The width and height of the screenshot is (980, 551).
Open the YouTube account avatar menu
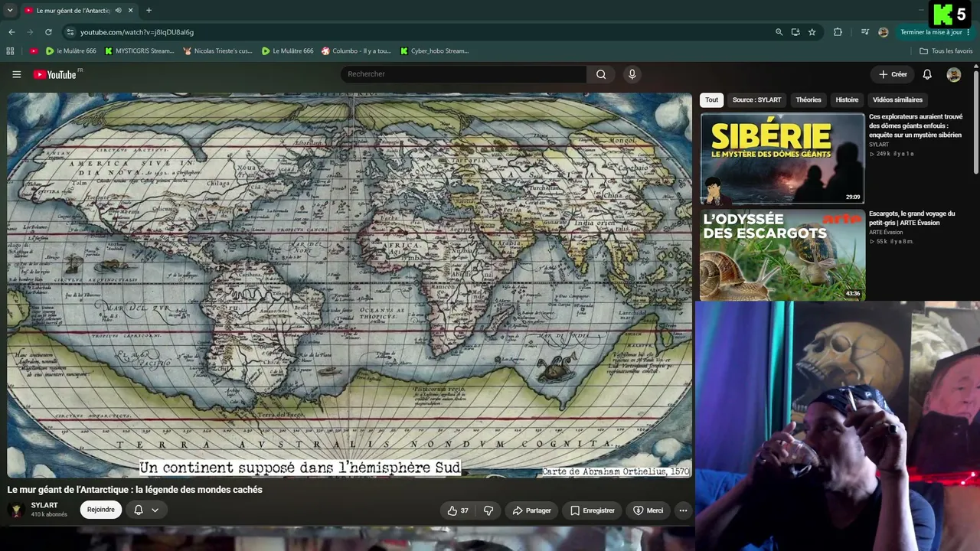click(953, 74)
